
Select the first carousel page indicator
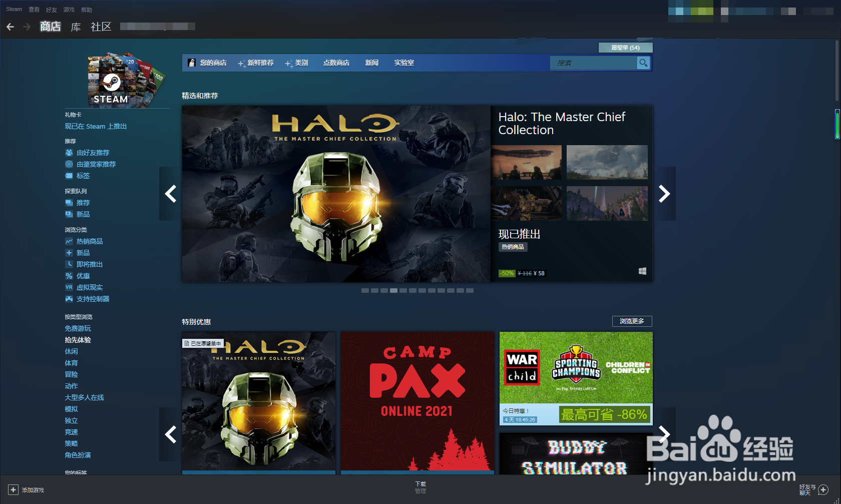[x=365, y=290]
